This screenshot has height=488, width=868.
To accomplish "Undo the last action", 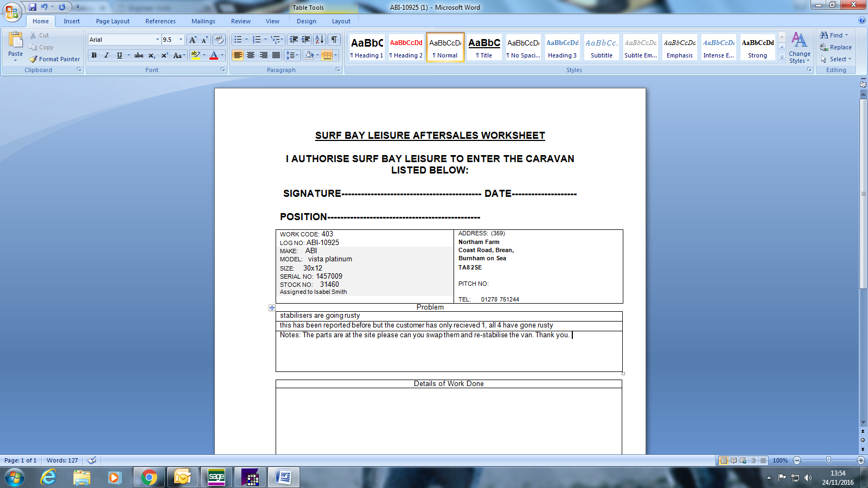I will pyautogui.click(x=44, y=7).
